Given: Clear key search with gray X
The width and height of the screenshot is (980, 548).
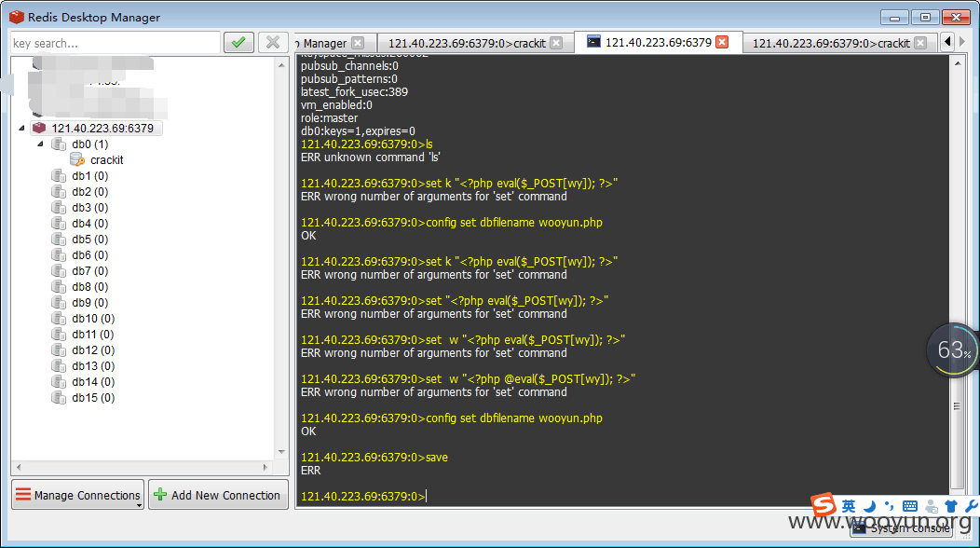Looking at the screenshot, I should 273,43.
